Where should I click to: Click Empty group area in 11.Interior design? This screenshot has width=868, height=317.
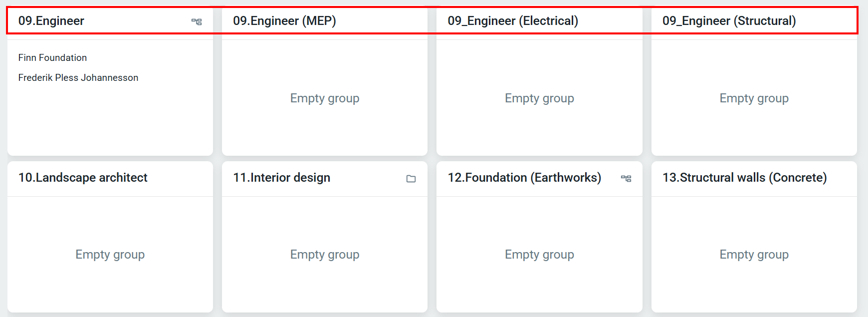[325, 255]
